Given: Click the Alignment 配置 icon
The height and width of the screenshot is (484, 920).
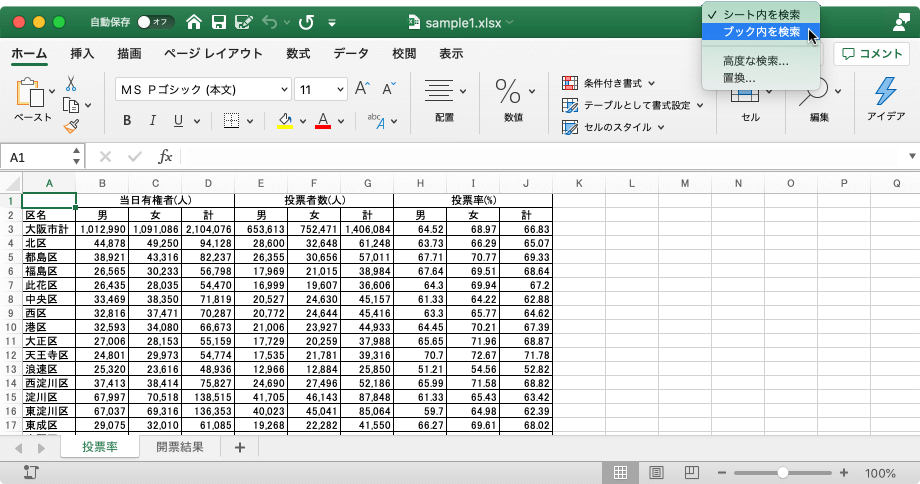Looking at the screenshot, I should [x=439, y=91].
